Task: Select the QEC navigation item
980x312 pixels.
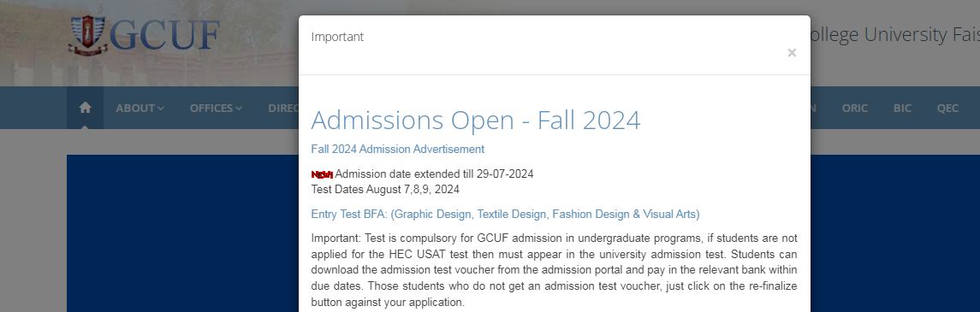Action: click(x=947, y=108)
